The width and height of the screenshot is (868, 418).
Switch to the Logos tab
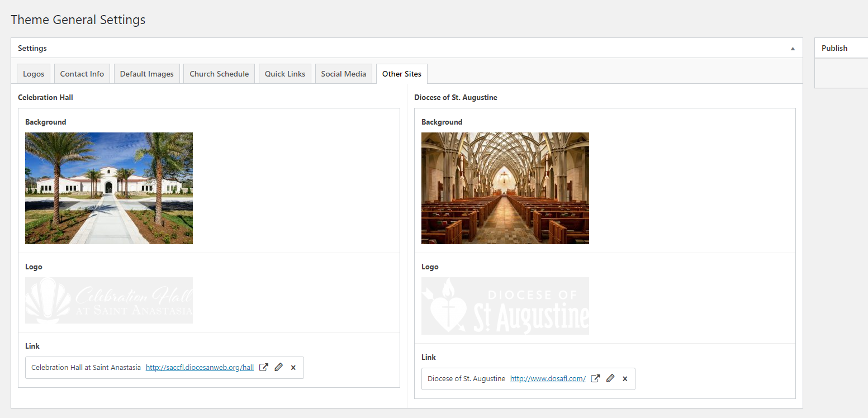[x=34, y=74]
